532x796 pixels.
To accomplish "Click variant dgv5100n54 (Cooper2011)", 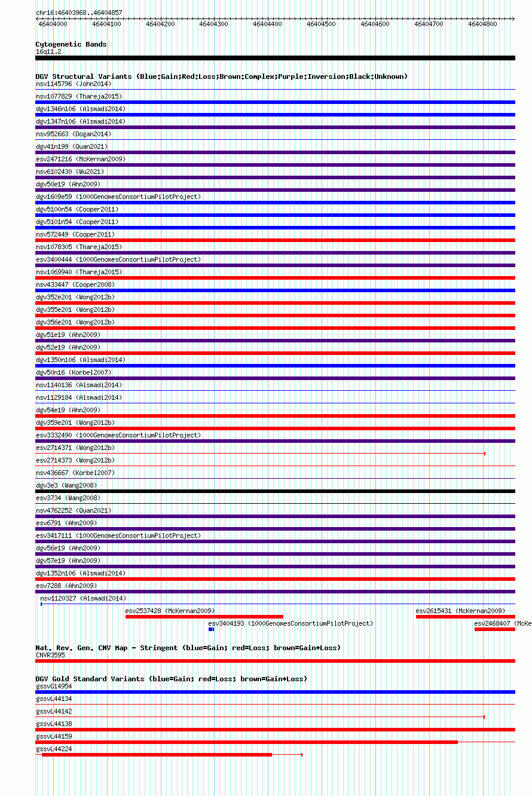I will [x=77, y=209].
